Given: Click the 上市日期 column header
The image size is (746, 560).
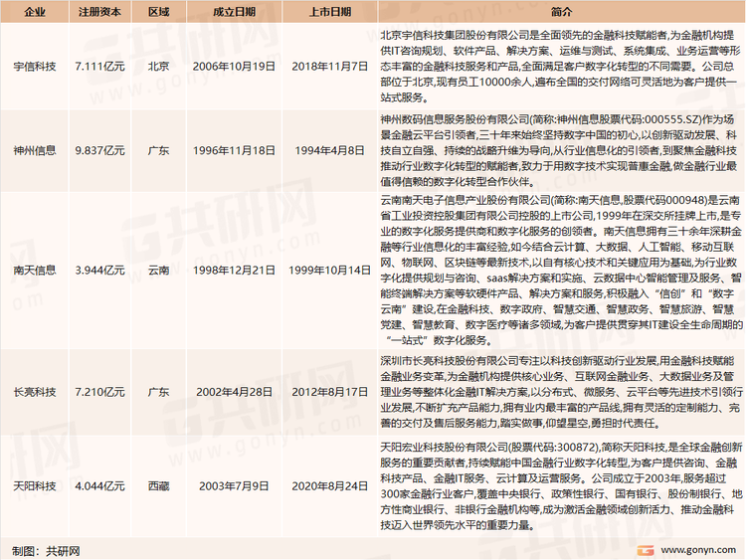Looking at the screenshot, I should click(x=329, y=12).
